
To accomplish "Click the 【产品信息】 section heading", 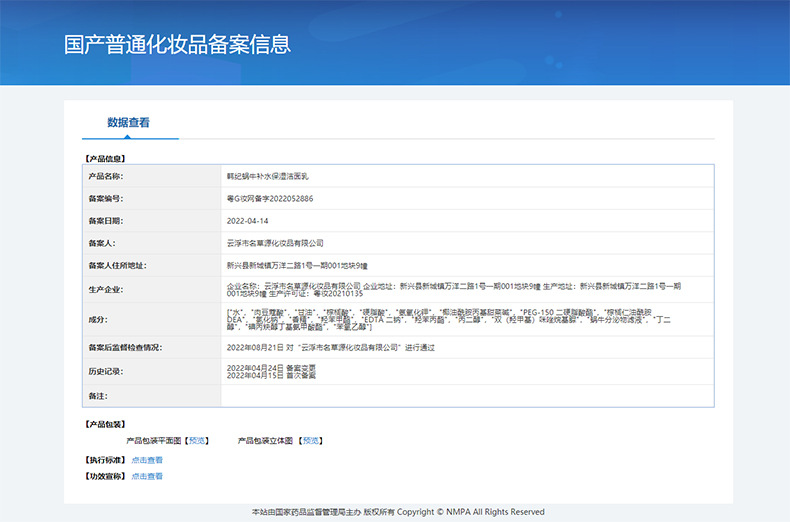I will tap(104, 158).
